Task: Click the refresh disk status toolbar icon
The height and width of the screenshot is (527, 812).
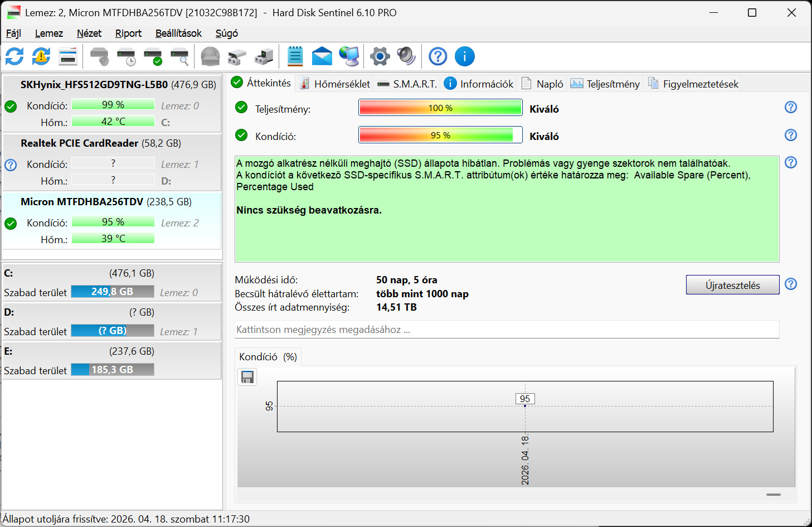Action: [14, 56]
